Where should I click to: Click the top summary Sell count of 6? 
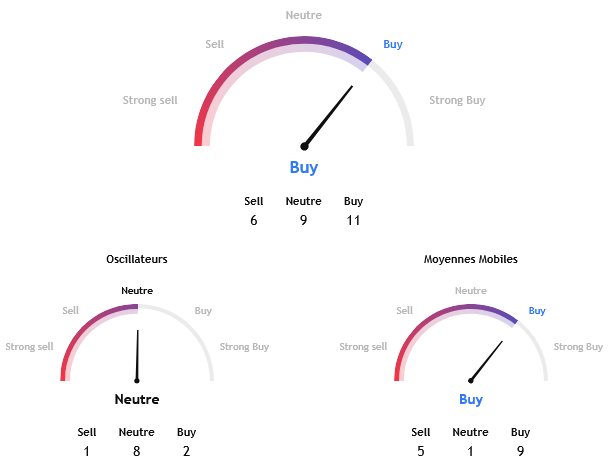(x=254, y=220)
